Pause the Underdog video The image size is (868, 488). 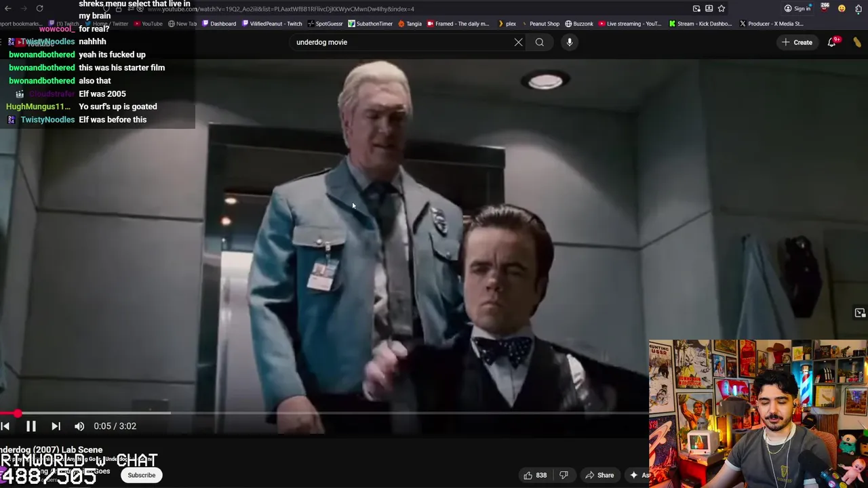point(31,426)
